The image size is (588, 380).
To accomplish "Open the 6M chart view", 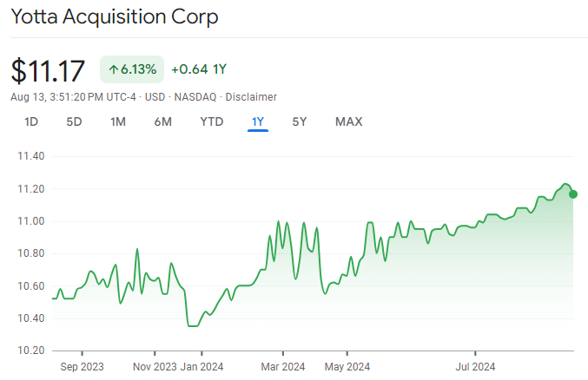I will [162, 121].
